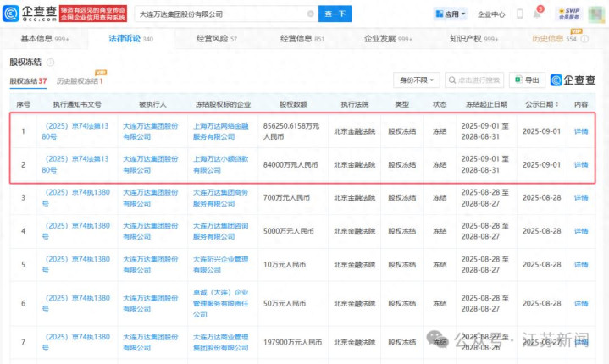Switch to the 历史股权冻结 sub-tab
Image resolution: width=609 pixels, height=364 pixels.
tap(79, 81)
